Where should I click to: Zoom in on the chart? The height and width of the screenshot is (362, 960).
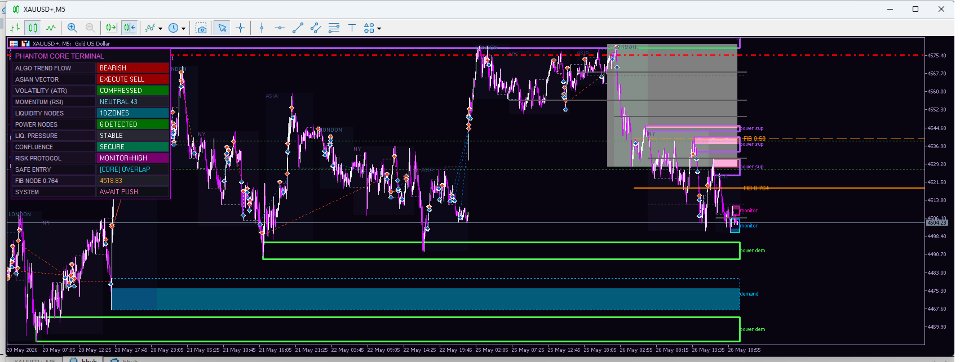coord(72,28)
